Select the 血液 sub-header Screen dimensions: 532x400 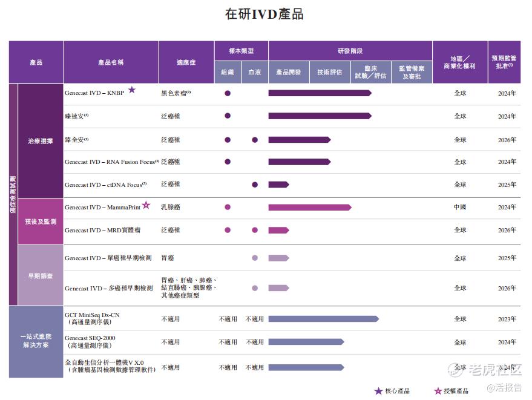pyautogui.click(x=255, y=72)
